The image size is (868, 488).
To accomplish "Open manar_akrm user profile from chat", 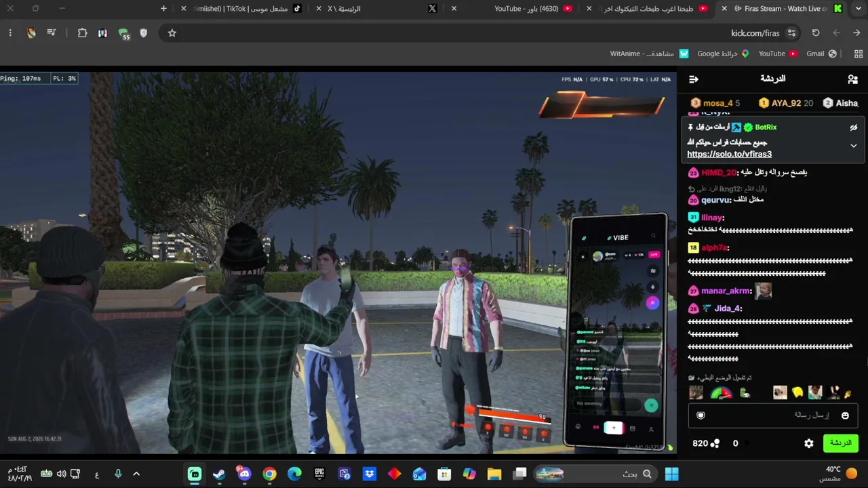I will (726, 291).
